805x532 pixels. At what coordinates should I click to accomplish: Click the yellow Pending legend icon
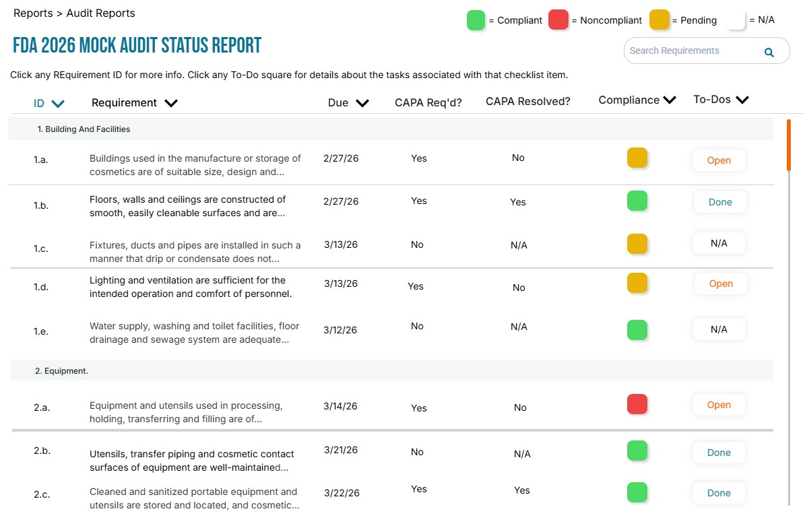click(x=659, y=20)
